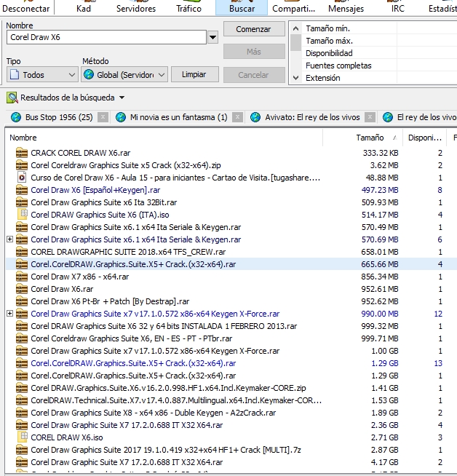The width and height of the screenshot is (457, 476).
Task: Open the Tráfico toolbar section
Action: 188,7
